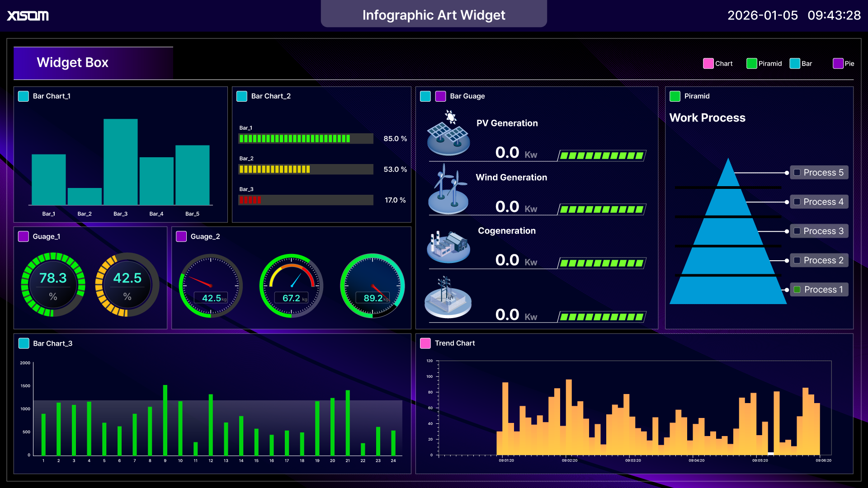Screen dimensions: 868x488
Task: Toggle the Chart legend swatch
Action: [708, 63]
